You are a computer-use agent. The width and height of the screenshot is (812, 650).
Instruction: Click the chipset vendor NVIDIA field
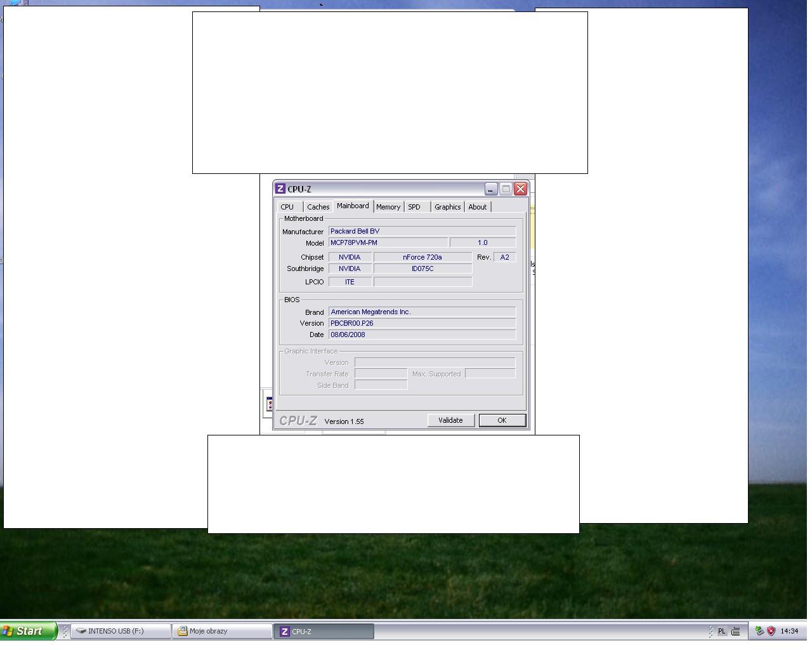(x=350, y=257)
